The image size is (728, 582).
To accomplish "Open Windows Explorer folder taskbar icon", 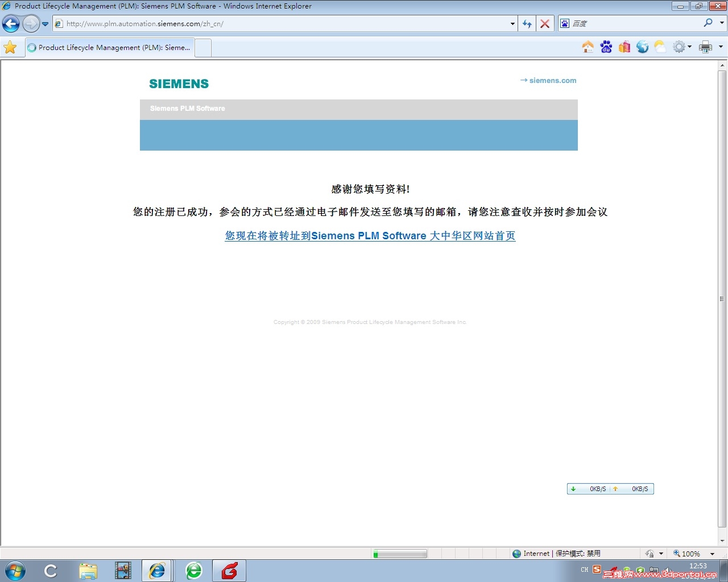I will [88, 571].
